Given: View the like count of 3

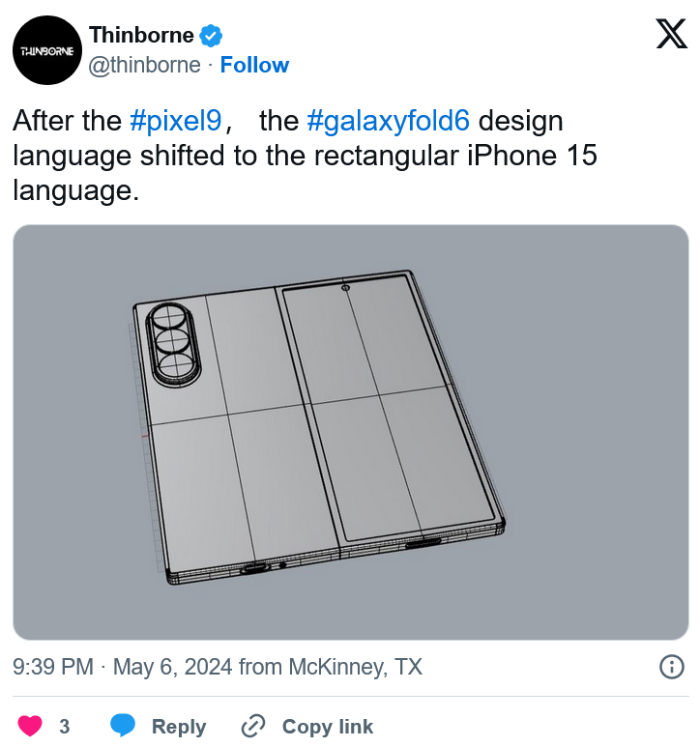Looking at the screenshot, I should [65, 727].
